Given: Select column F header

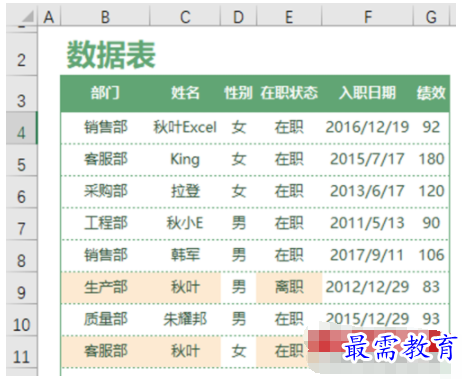Looking at the screenshot, I should [x=368, y=16].
